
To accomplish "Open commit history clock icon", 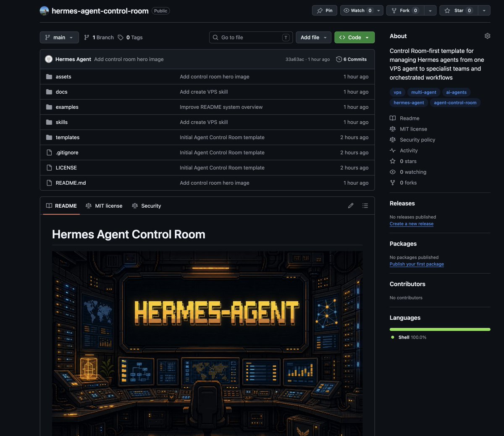I will click(339, 59).
